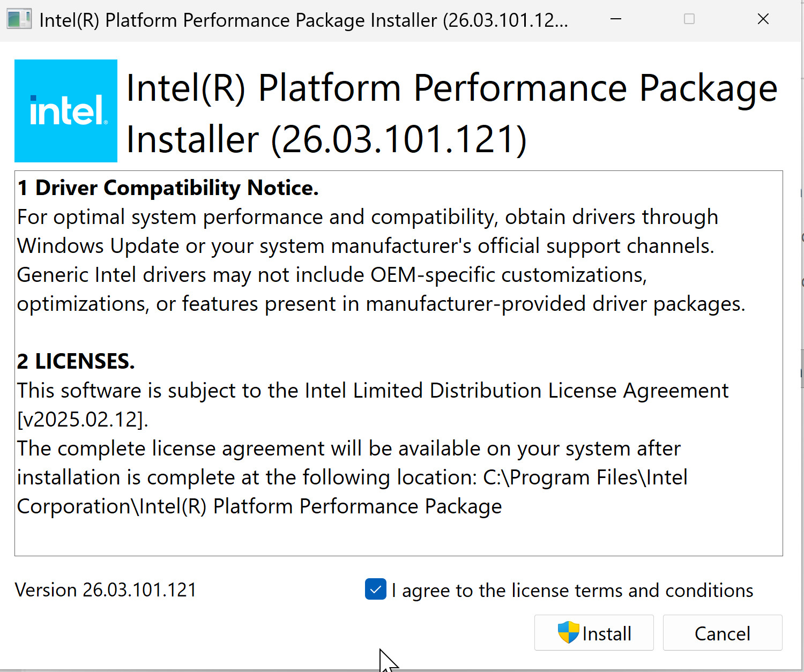Close the Intel installer window
This screenshot has width=804, height=672.
[x=763, y=19]
